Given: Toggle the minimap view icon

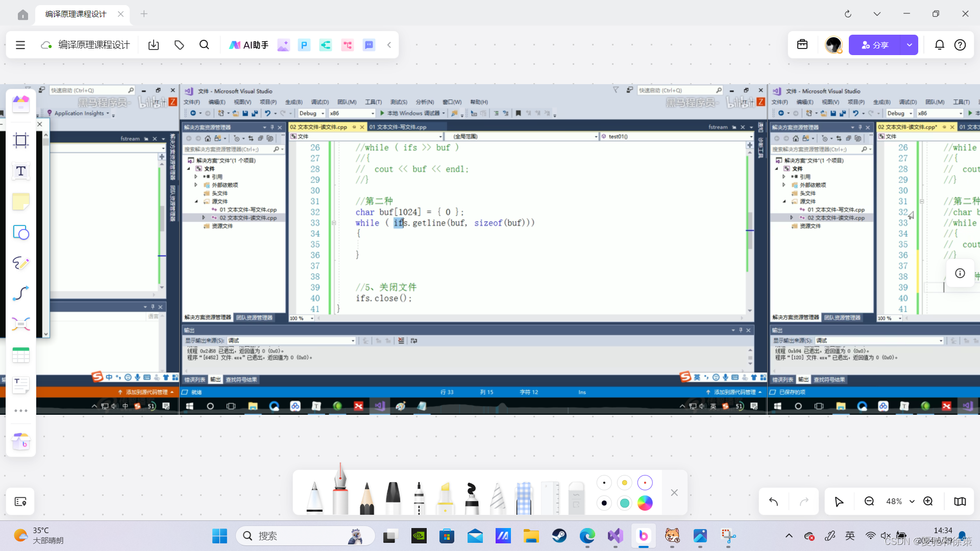Looking at the screenshot, I should 960,502.
